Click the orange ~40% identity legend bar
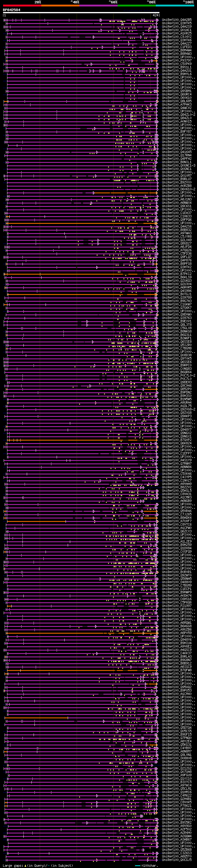197x868 pixels. click(x=60, y=6)
